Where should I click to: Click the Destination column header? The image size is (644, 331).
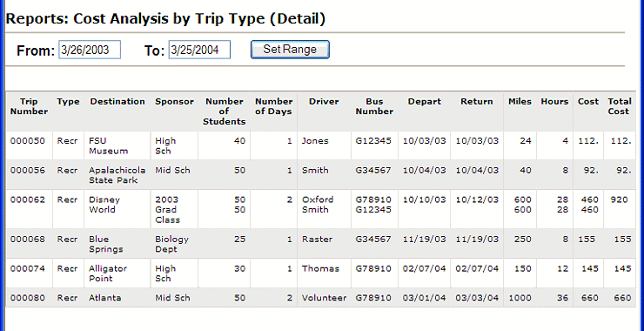(x=117, y=101)
